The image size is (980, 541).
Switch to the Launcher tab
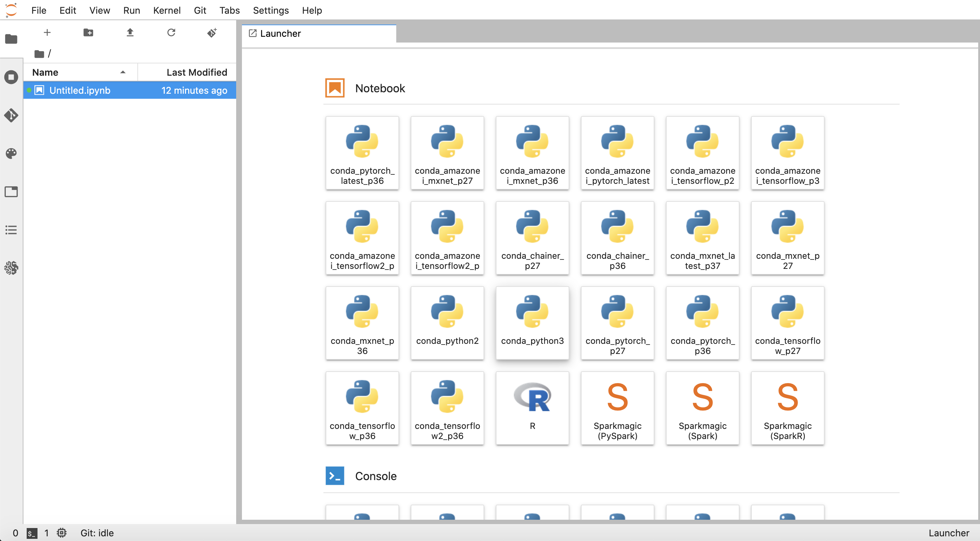click(319, 33)
